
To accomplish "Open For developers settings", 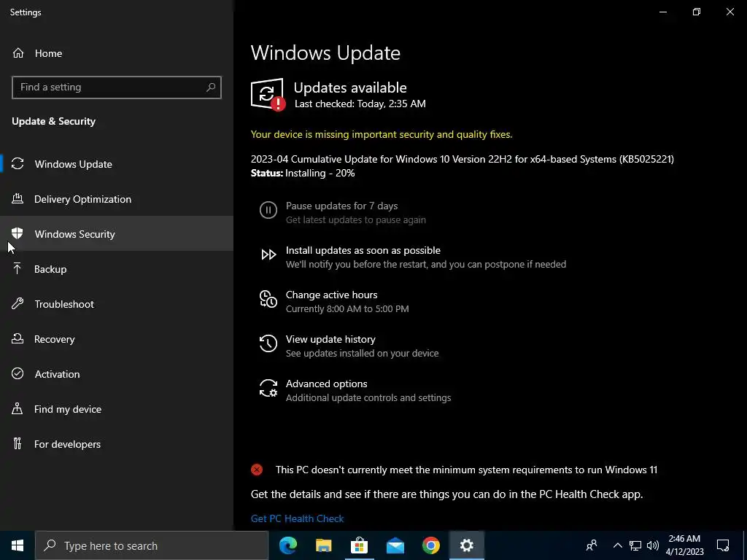I will (117, 444).
